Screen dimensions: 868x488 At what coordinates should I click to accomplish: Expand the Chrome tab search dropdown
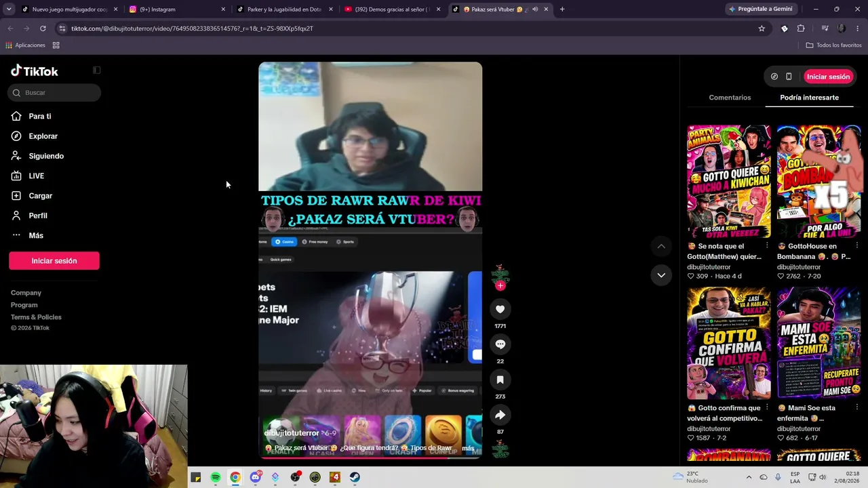tap(10, 9)
